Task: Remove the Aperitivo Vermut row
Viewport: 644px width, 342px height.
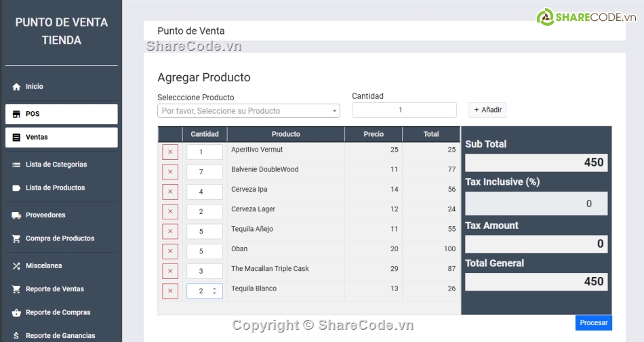Action: coord(169,152)
